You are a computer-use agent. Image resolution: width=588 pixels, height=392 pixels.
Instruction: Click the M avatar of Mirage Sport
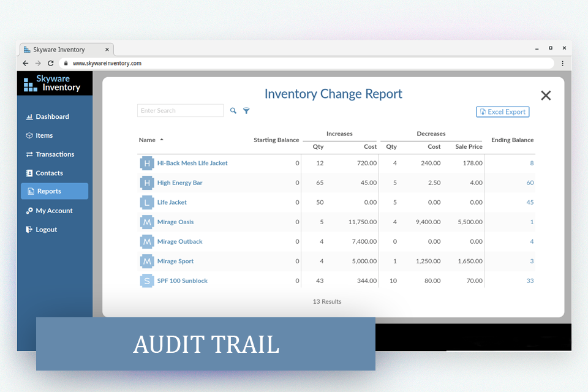pyautogui.click(x=147, y=261)
